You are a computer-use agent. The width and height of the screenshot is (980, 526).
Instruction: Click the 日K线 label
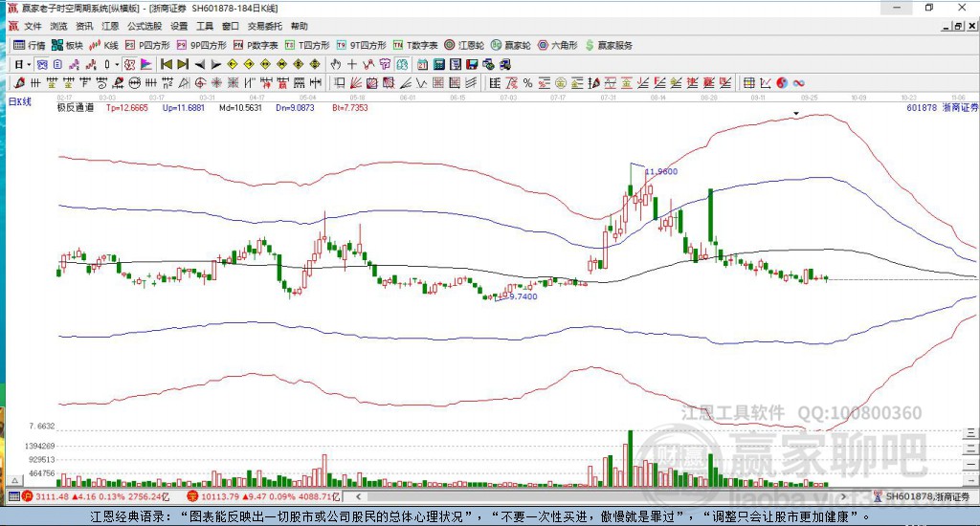click(x=19, y=101)
